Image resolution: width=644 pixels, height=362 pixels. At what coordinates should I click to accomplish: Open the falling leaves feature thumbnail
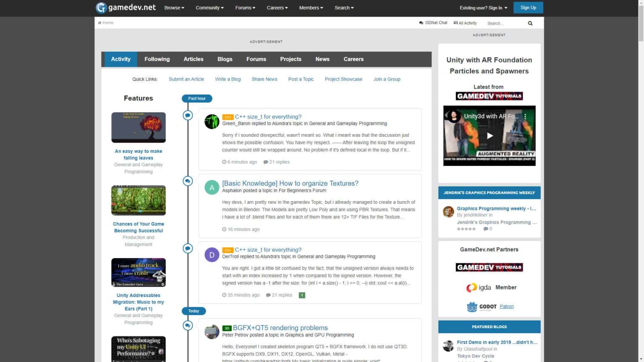[138, 127]
